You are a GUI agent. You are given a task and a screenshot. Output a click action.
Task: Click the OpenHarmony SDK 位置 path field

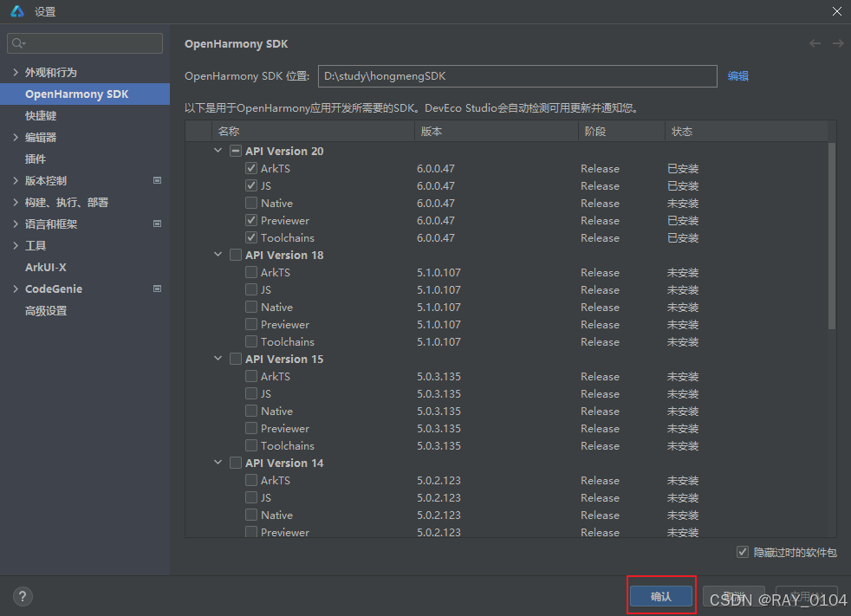[517, 76]
